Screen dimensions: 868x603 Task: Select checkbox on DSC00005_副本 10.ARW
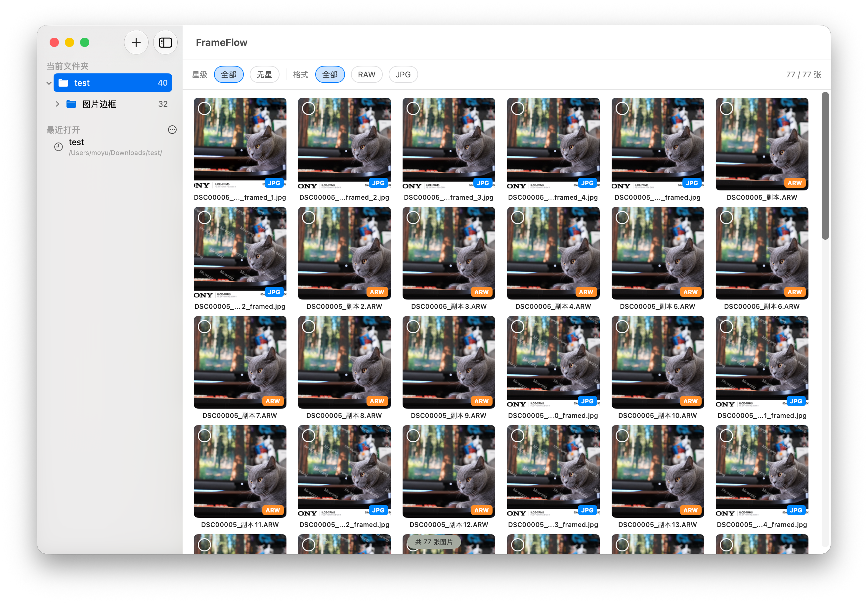(x=622, y=326)
